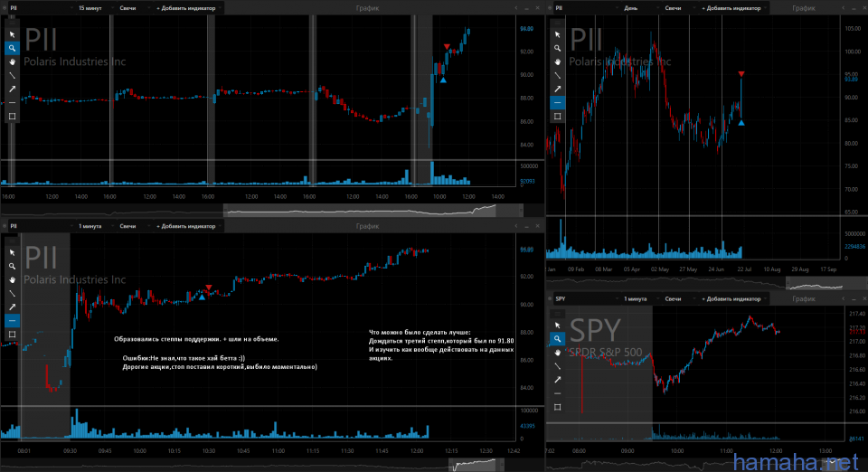Select the hand pan tool in 1-minute PII chart
The width and height of the screenshot is (868, 472).
(x=12, y=280)
